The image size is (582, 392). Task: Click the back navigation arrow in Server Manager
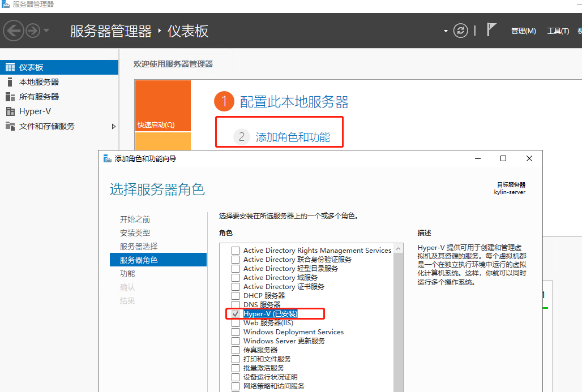[14, 31]
